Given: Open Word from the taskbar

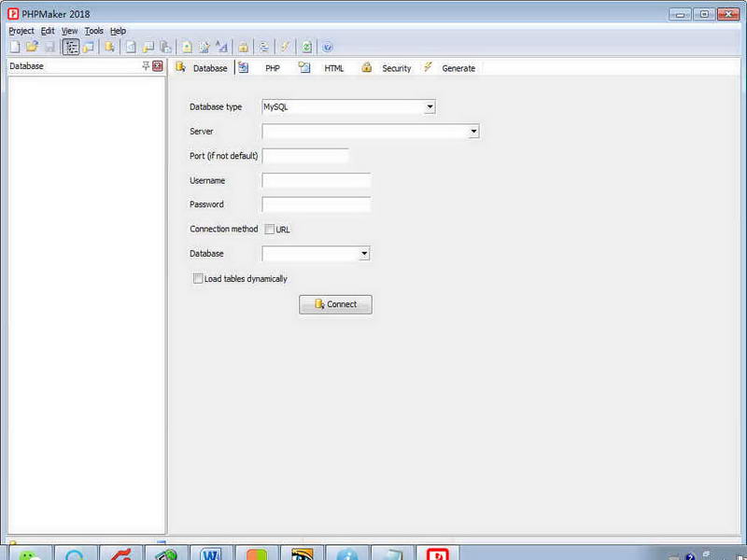Looking at the screenshot, I should [211, 553].
